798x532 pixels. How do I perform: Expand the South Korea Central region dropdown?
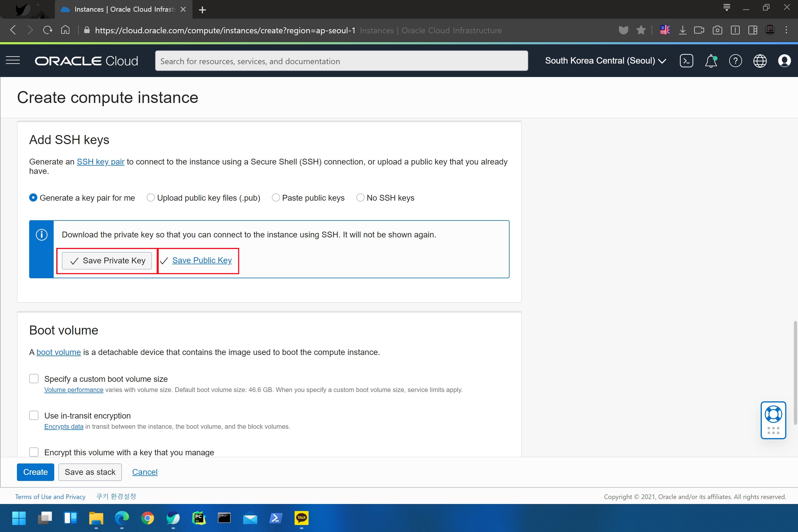coord(605,61)
